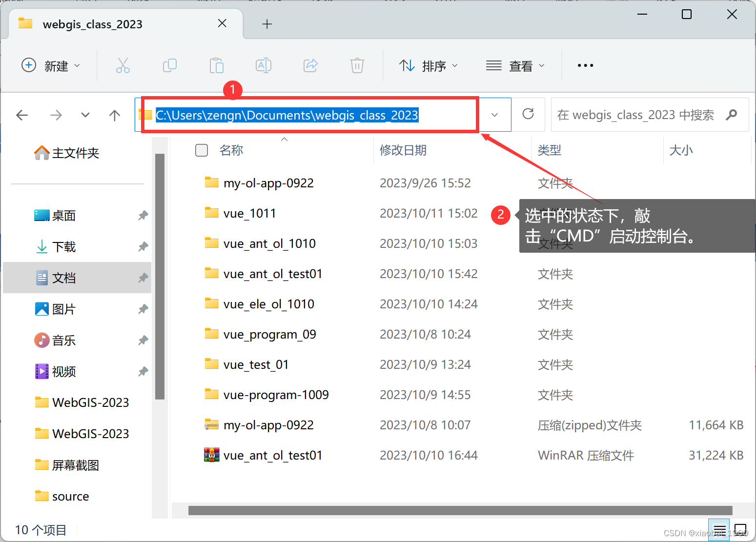Unpin 下载 using its pin icon
756x542 pixels.
pos(143,246)
